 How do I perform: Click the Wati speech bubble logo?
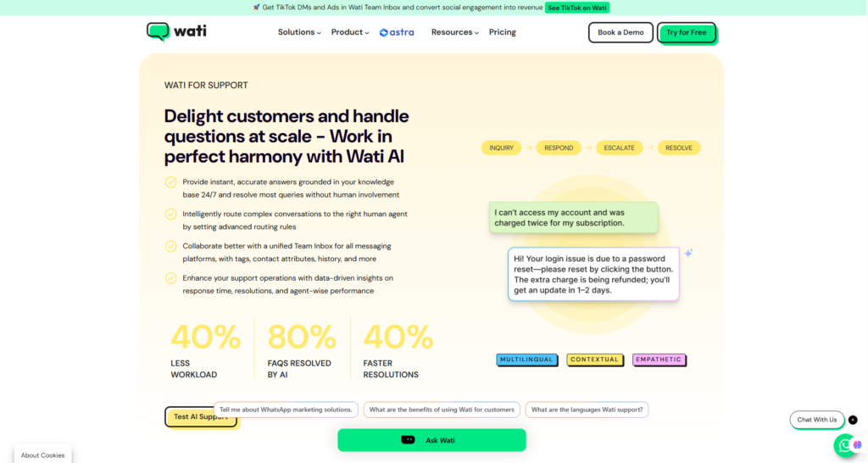[x=158, y=31]
